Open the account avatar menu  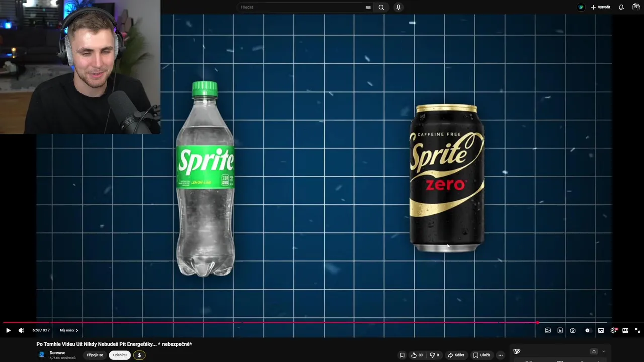pos(636,7)
